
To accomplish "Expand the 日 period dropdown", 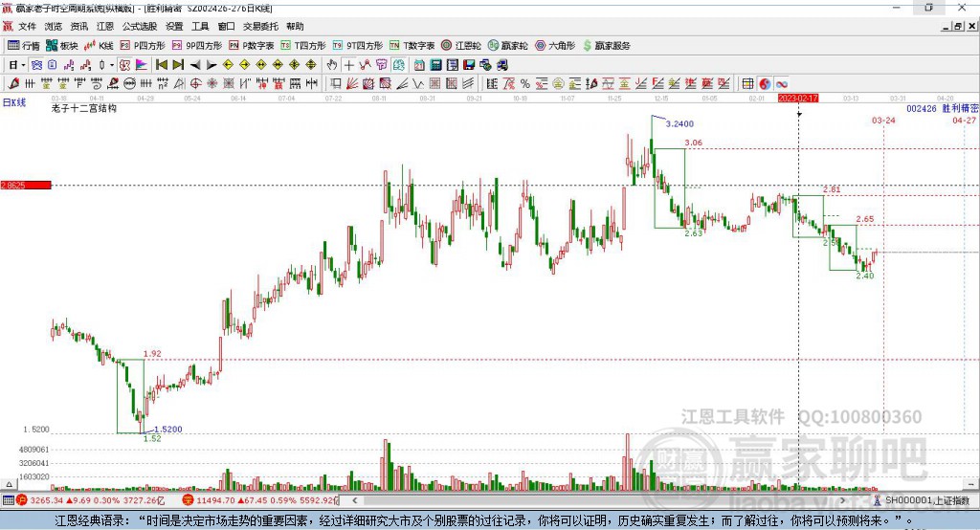I will coord(23,65).
